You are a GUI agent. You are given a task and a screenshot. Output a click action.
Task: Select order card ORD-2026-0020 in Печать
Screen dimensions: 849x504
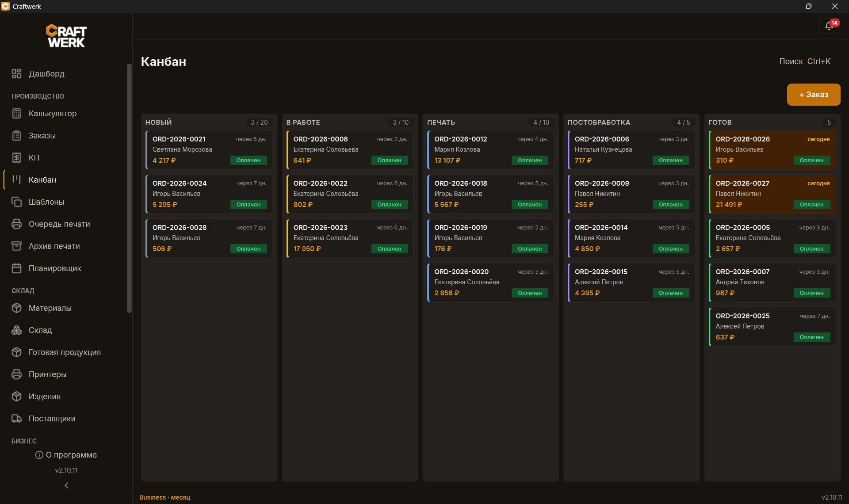[x=490, y=283]
